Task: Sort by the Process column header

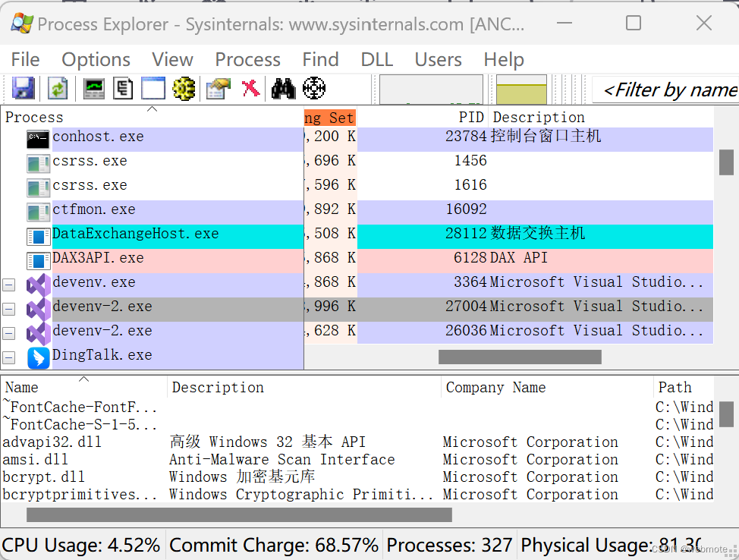Action: (x=153, y=117)
